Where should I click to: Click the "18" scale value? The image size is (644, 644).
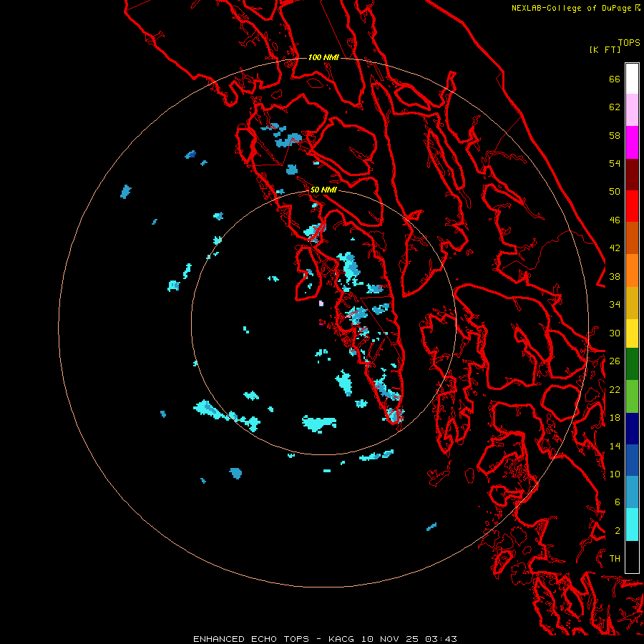click(615, 418)
